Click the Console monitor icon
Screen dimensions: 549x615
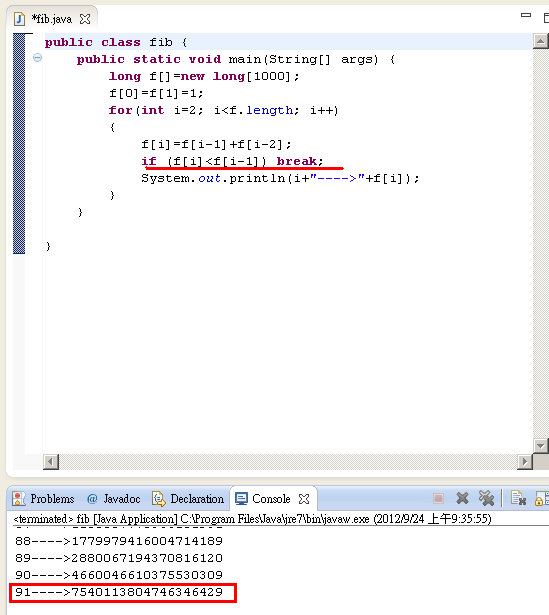(241, 499)
